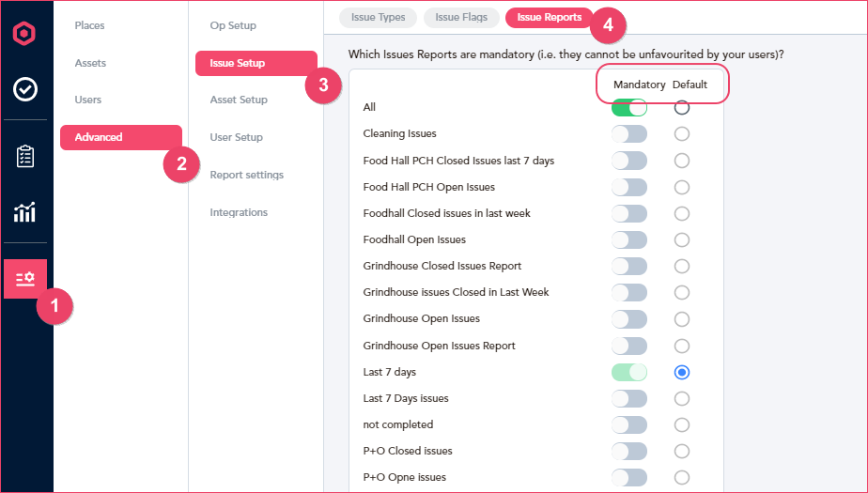Enable Mandatory toggle for P+O Closed issues
Viewport: 868px width, 493px height.
tap(628, 451)
